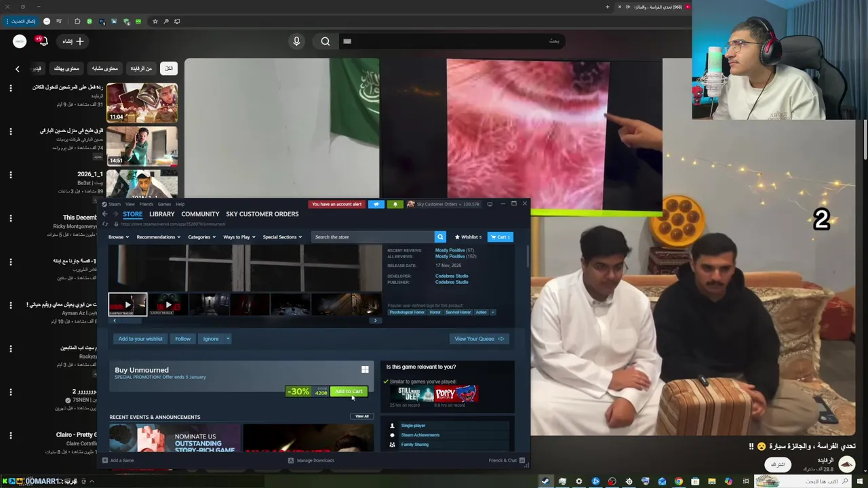Image resolution: width=868 pixels, height=488 pixels.
Task: Click Add to your wishlist
Action: (140, 339)
